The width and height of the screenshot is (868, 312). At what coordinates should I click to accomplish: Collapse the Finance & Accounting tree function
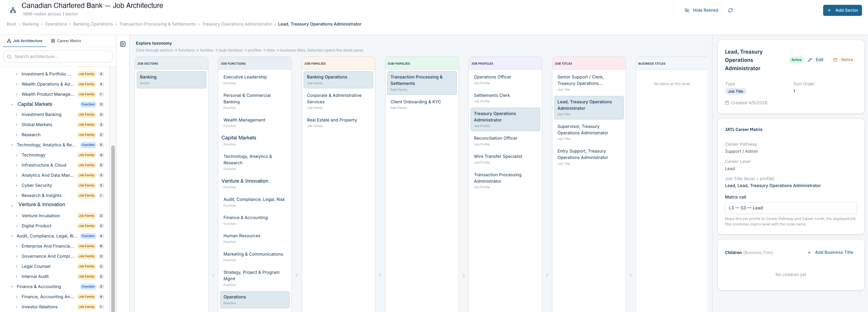12,287
